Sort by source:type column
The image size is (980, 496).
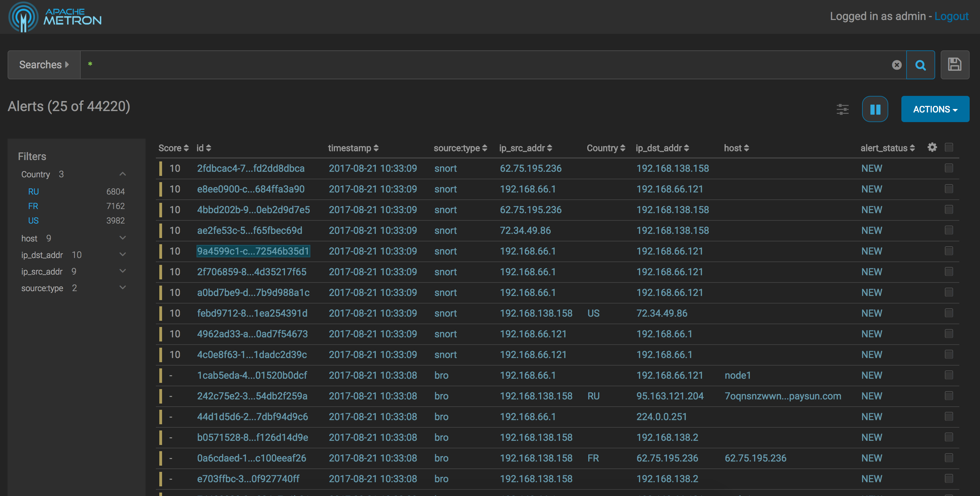click(460, 148)
